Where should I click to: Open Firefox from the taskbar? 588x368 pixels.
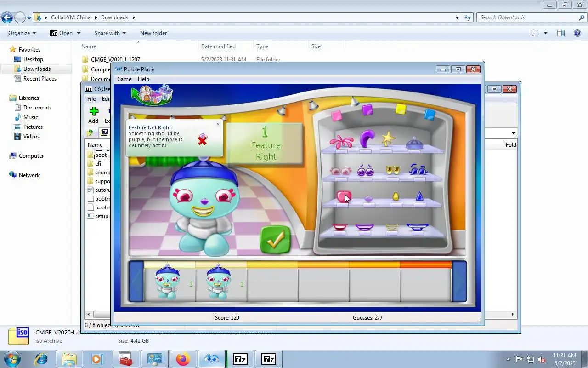[183, 359]
